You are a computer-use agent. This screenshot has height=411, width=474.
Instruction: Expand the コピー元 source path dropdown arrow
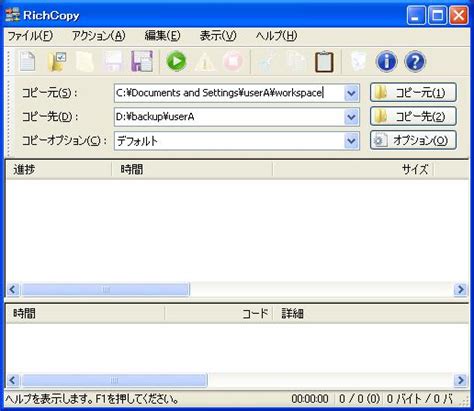(x=351, y=93)
